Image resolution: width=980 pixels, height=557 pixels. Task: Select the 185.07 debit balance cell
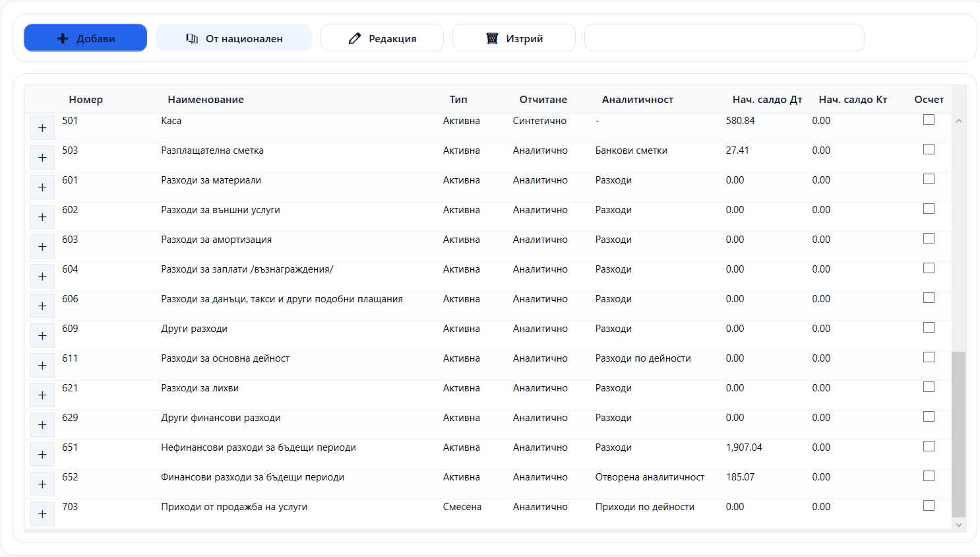(x=740, y=477)
